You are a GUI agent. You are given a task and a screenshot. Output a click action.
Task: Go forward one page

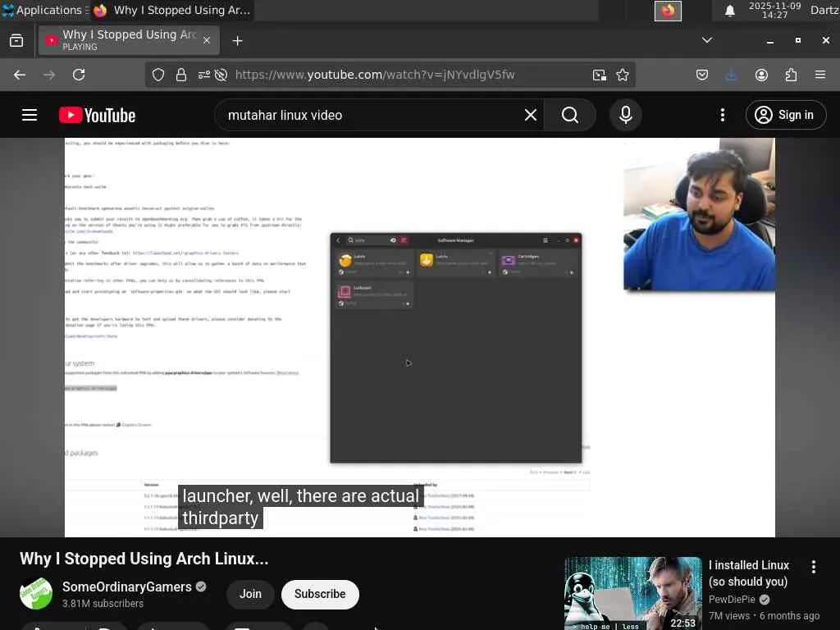49,75
